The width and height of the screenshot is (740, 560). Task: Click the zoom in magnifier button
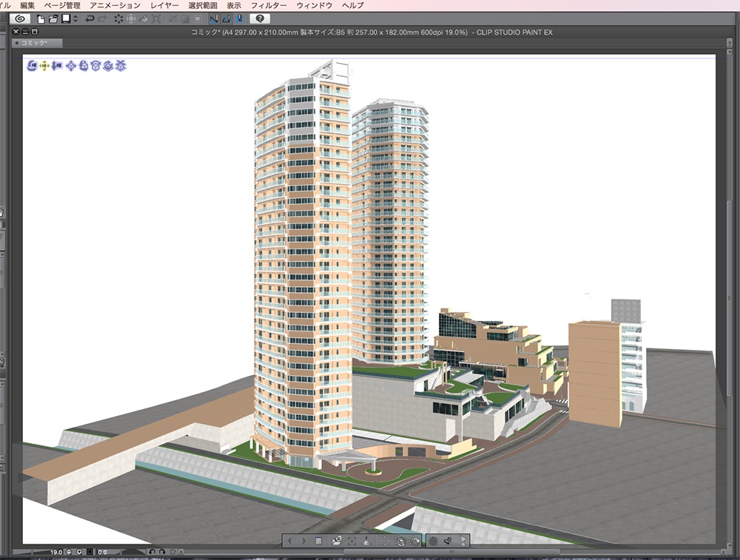coord(79,552)
